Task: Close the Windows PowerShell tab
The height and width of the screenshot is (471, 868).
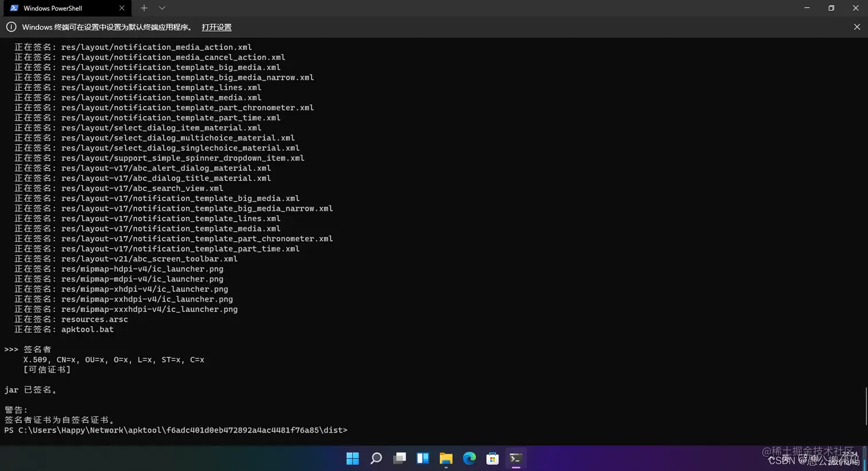Action: [x=122, y=8]
